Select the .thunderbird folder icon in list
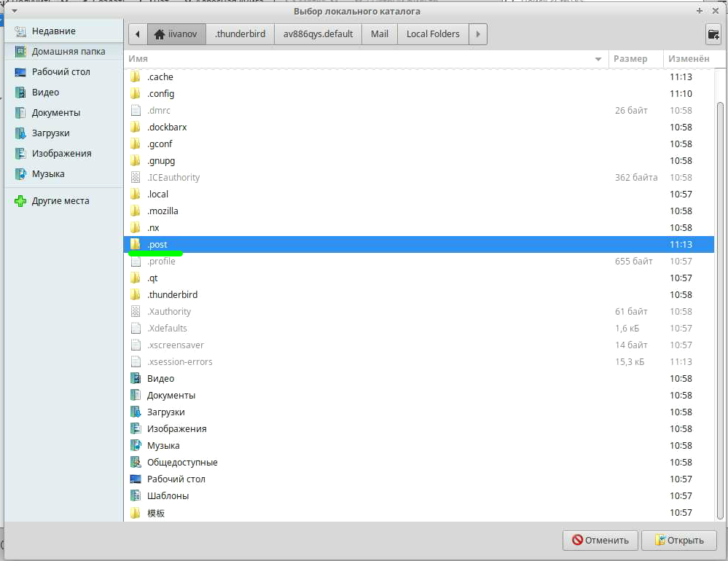This screenshot has width=728, height=561. click(x=135, y=294)
